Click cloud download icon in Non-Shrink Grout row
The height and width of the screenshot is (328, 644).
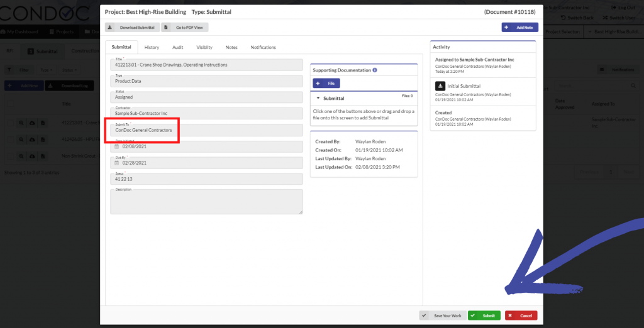click(x=32, y=156)
